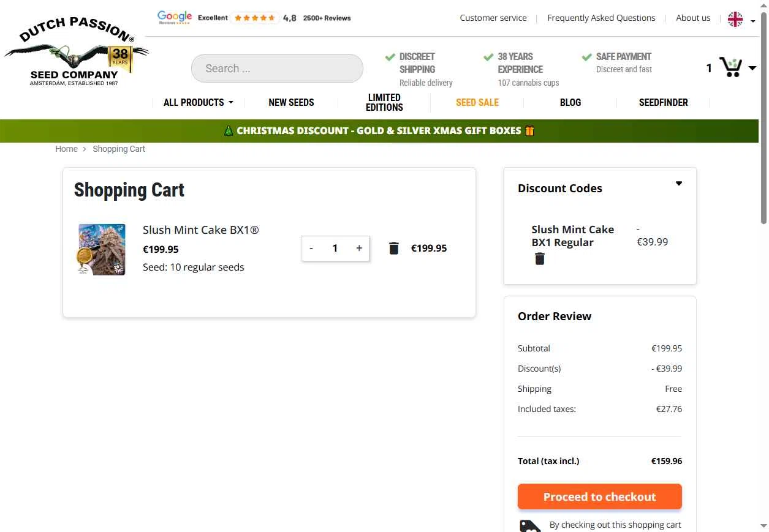Image resolution: width=769 pixels, height=532 pixels.
Task: Go to New Seeds
Action: [291, 102]
